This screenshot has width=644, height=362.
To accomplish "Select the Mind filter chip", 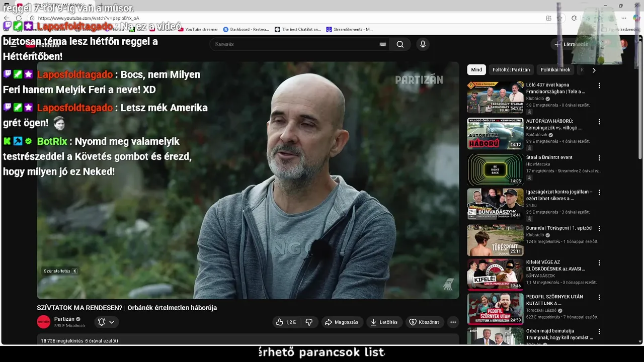I will pyautogui.click(x=476, y=70).
